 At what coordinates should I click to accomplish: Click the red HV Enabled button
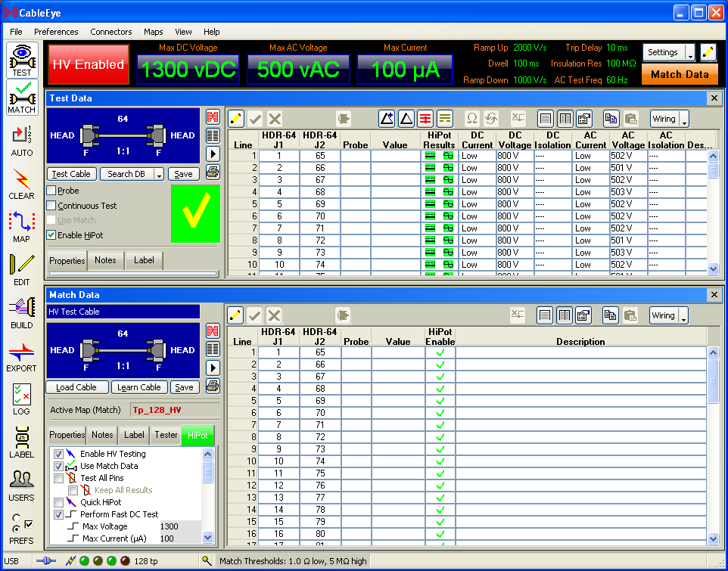(x=89, y=64)
